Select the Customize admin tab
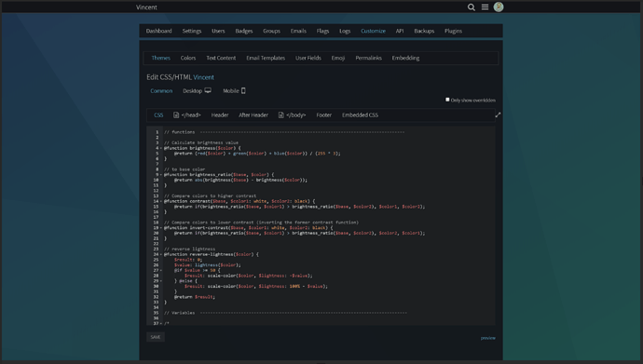Image resolution: width=643 pixels, height=364 pixels. [x=373, y=31]
